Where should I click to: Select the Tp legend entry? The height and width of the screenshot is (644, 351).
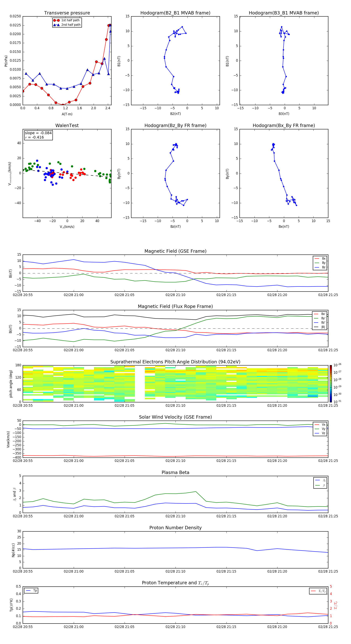coord(31,591)
